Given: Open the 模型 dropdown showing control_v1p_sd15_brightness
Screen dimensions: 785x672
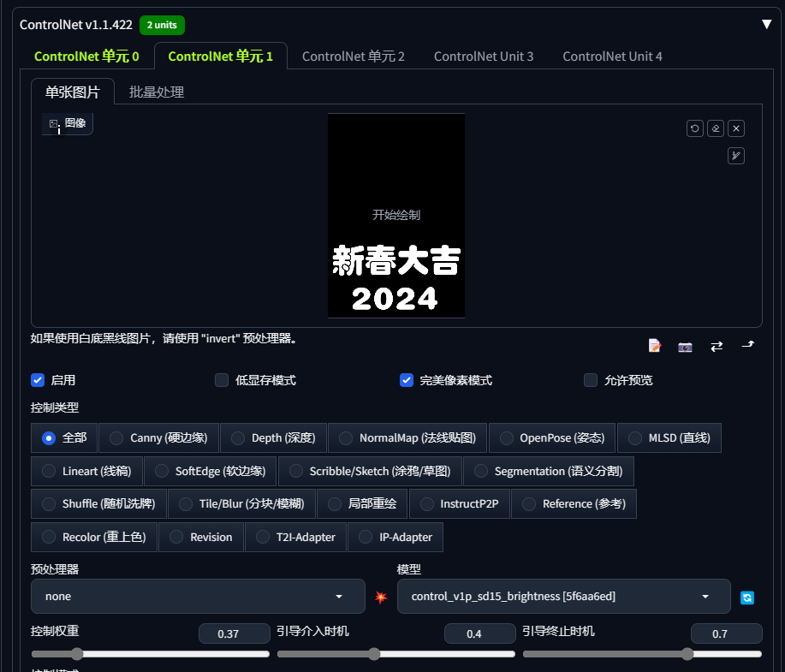Looking at the screenshot, I should point(564,597).
